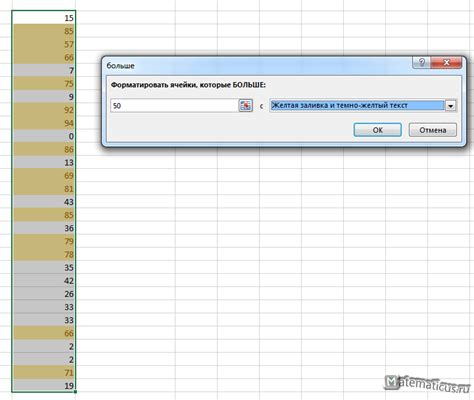Click the help question mark button
Image resolution: width=474 pixels, height=400 pixels.
click(422, 62)
